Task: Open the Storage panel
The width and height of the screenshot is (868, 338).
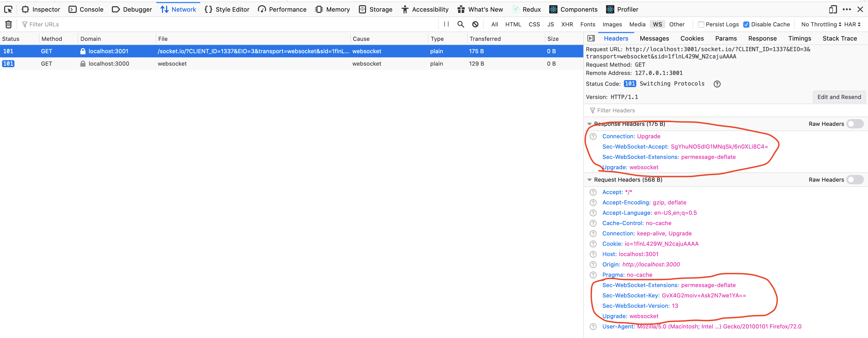Action: pos(375,9)
